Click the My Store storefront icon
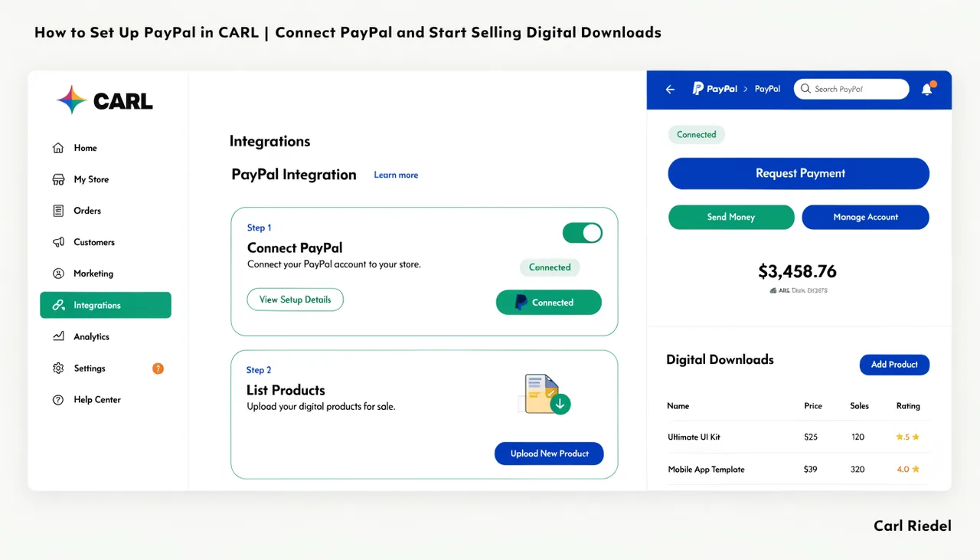The height and width of the screenshot is (560, 980). click(x=58, y=179)
